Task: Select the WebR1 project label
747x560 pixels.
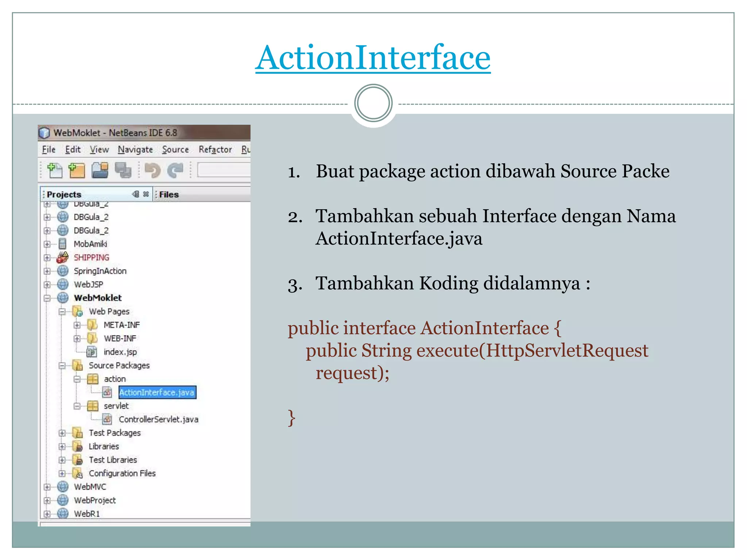Action: click(87, 514)
